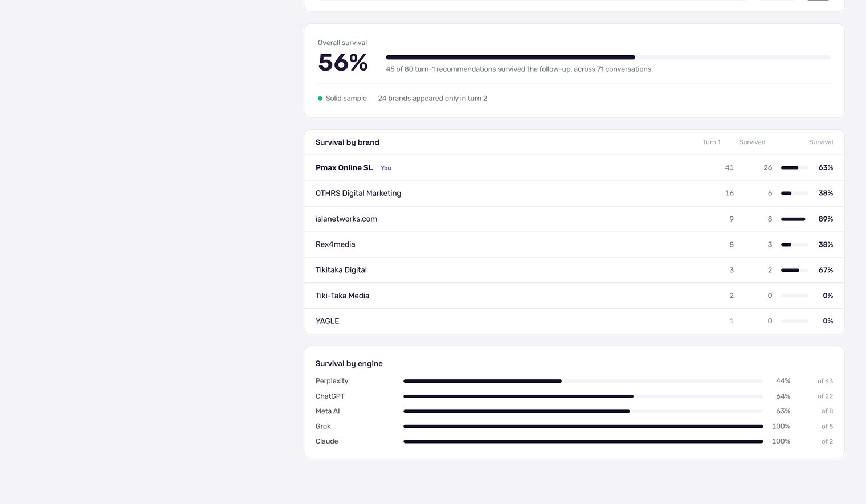Click the 'of 43' count for Perplexity
This screenshot has width=866, height=504.
click(x=825, y=381)
